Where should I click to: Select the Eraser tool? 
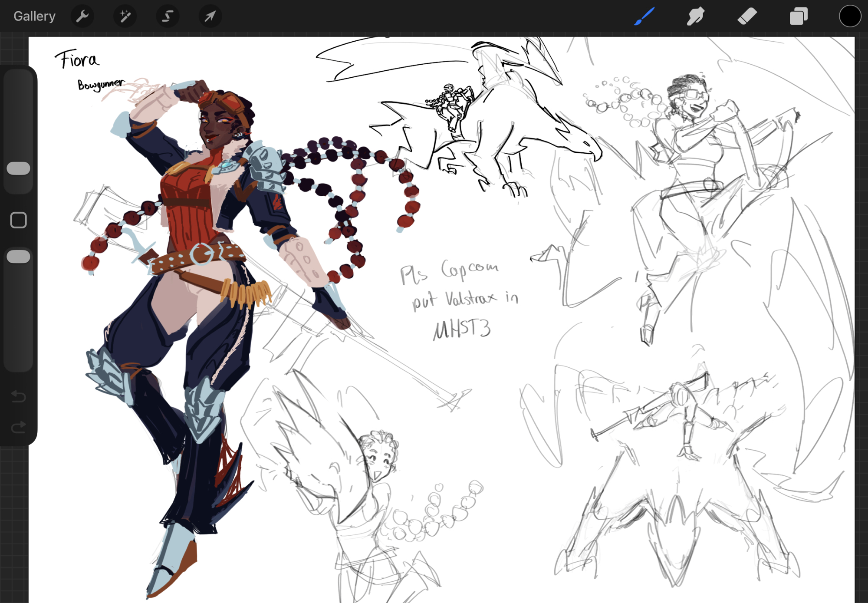tap(747, 16)
